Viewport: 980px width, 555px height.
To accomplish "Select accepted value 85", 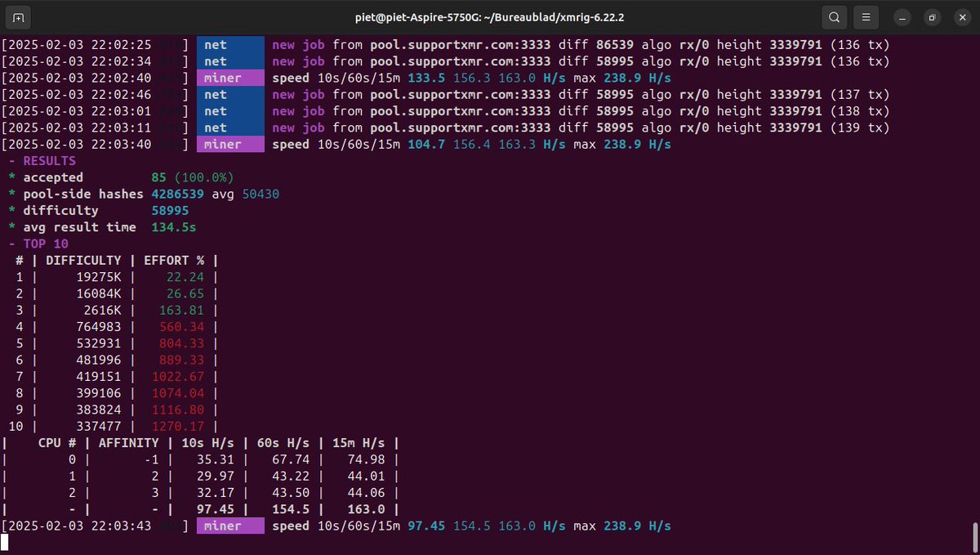I will (159, 177).
